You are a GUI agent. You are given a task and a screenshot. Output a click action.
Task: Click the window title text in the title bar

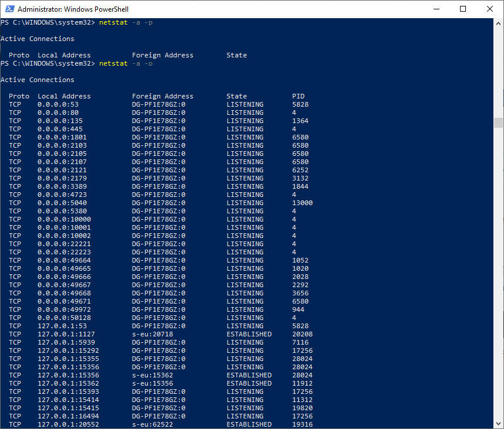(73, 9)
